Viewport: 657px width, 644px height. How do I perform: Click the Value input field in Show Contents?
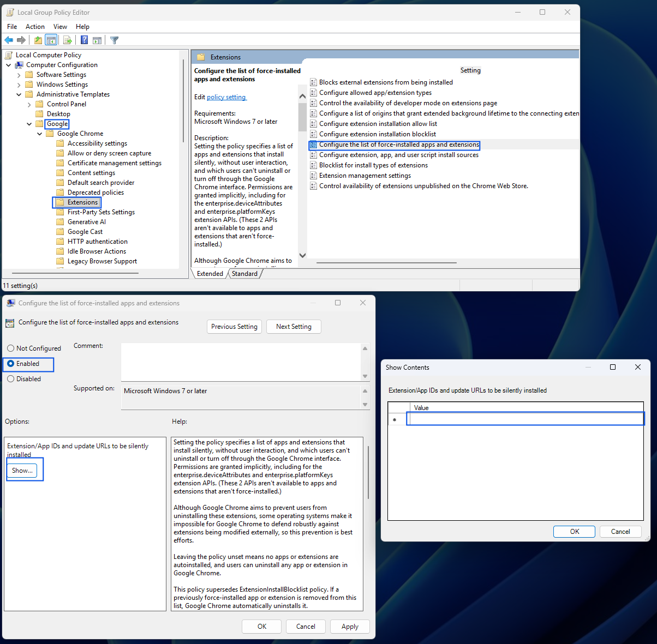(525, 419)
